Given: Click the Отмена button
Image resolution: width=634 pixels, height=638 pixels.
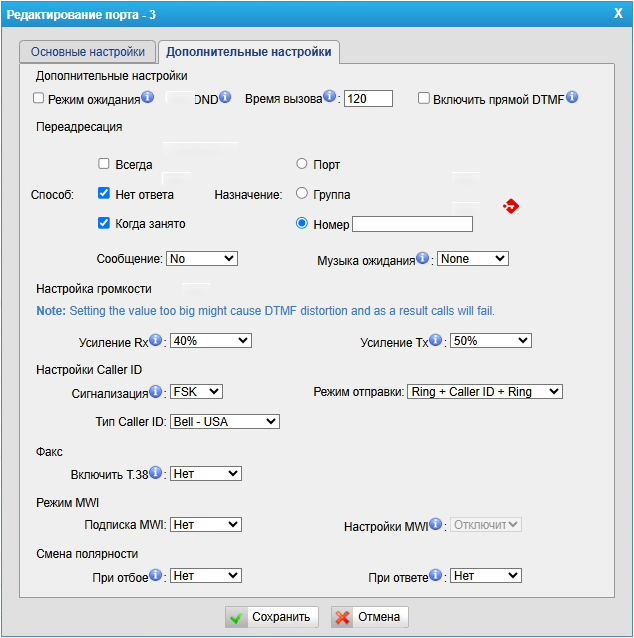Looking at the screenshot, I should pyautogui.click(x=369, y=617).
